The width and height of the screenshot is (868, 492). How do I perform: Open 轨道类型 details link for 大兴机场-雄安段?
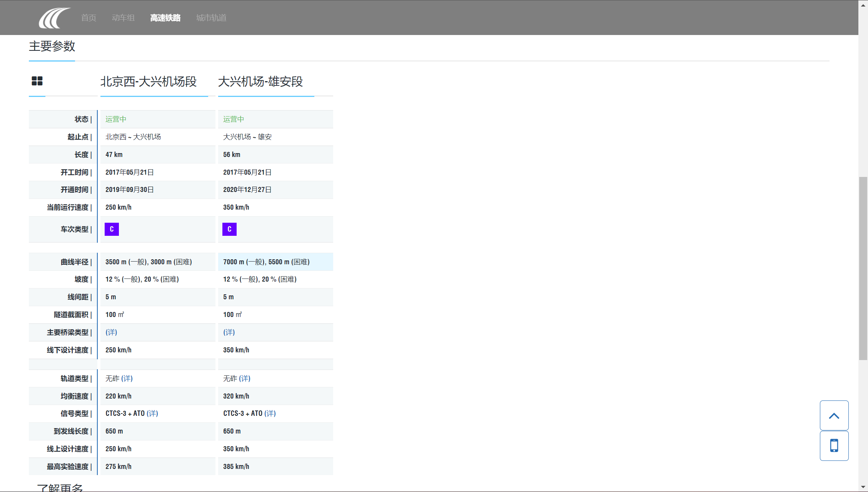pyautogui.click(x=245, y=379)
